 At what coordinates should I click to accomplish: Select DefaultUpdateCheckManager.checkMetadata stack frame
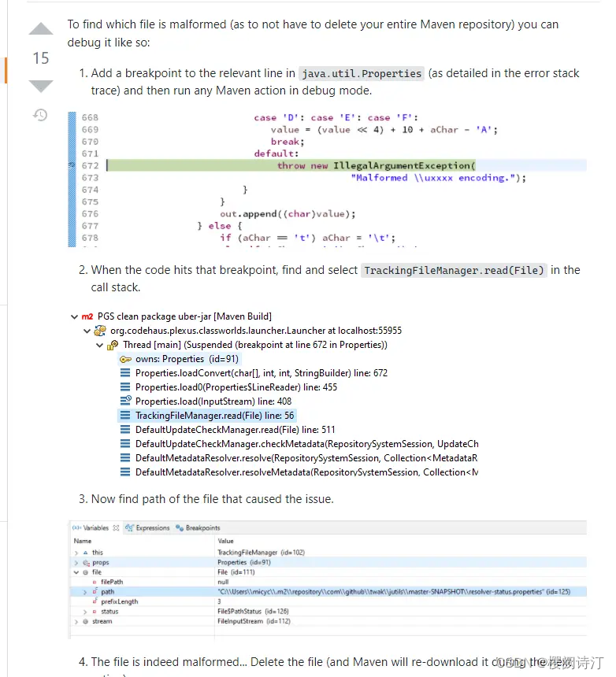tap(306, 444)
